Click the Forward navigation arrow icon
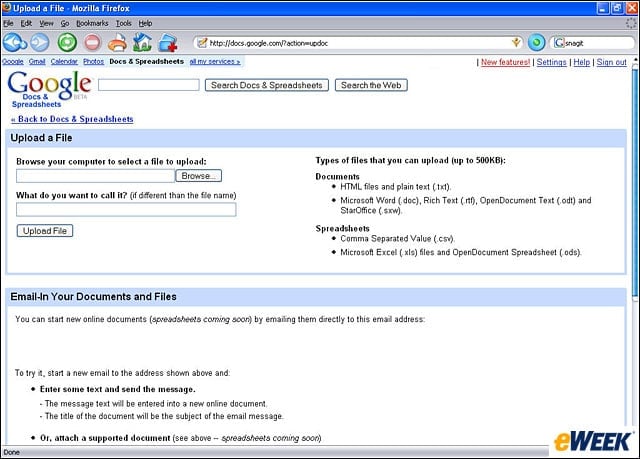 click(x=40, y=42)
